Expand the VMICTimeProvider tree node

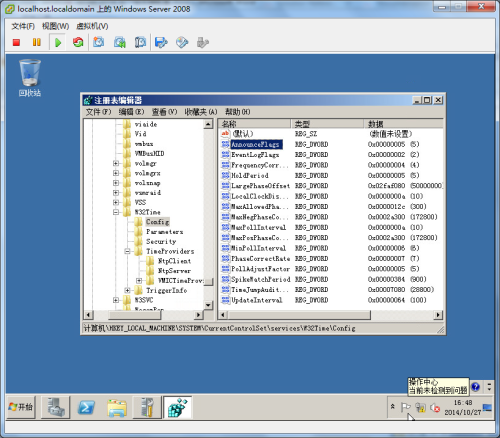click(x=139, y=281)
